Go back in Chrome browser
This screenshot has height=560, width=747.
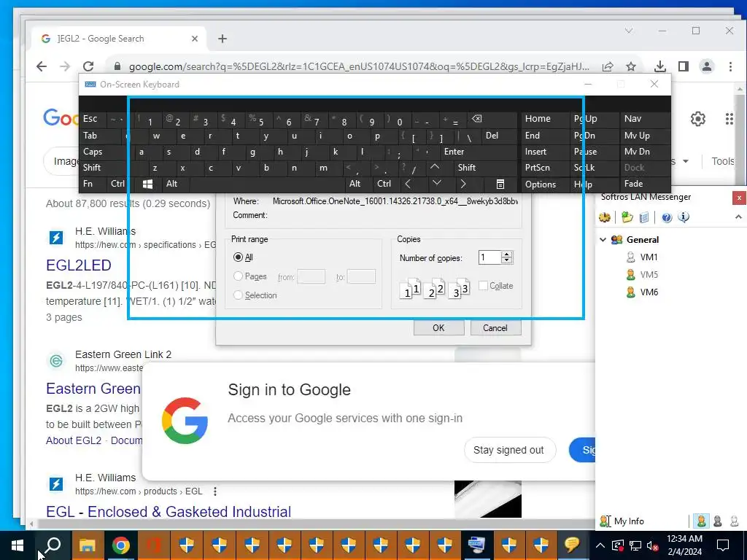42,66
